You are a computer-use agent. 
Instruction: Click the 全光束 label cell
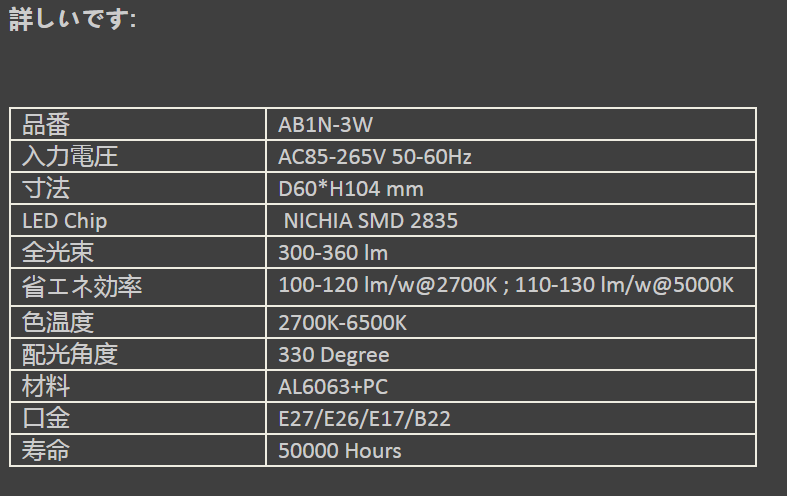coord(58,252)
